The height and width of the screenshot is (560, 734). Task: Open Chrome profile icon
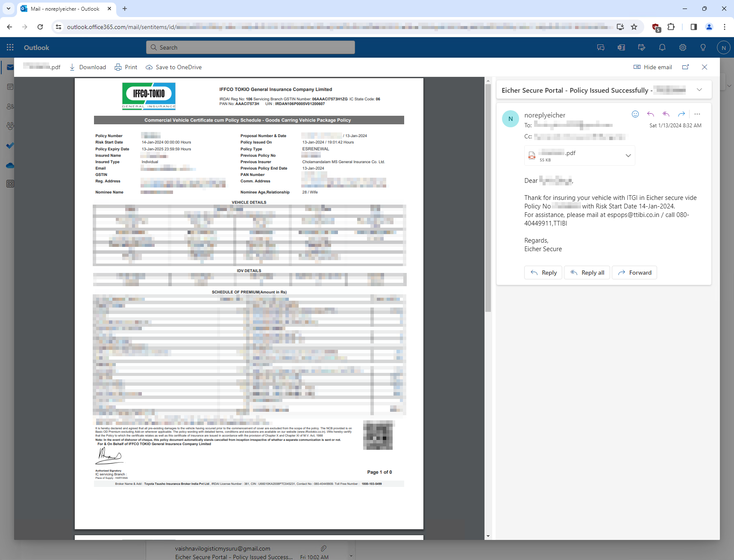point(709,27)
